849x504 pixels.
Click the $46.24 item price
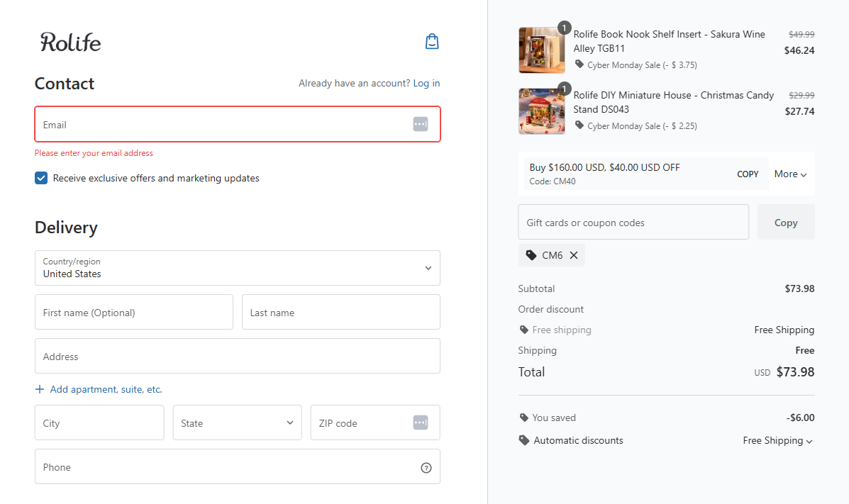click(x=799, y=50)
